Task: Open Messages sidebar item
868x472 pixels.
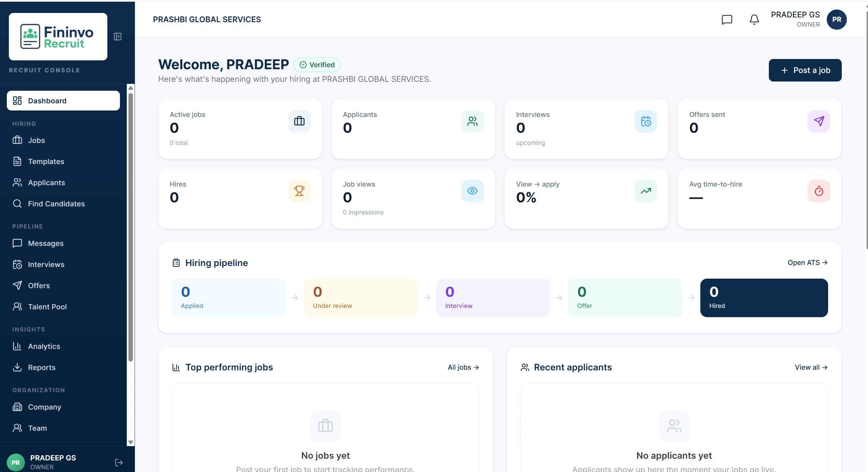Action: [63, 243]
